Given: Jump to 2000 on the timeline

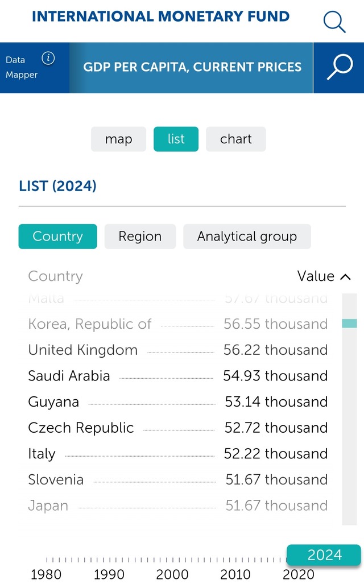Looking at the screenshot, I should click(x=172, y=574).
